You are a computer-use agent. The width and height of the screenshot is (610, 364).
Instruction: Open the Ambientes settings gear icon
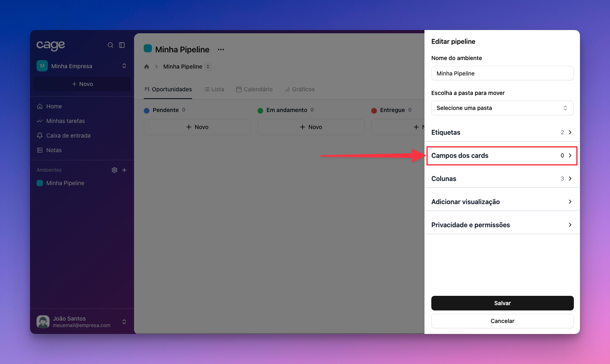(115, 170)
